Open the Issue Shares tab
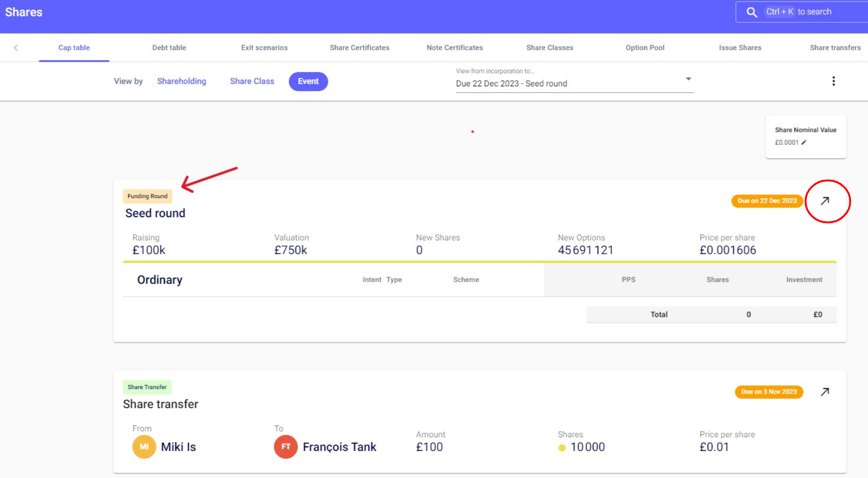868x478 pixels. pyautogui.click(x=739, y=47)
